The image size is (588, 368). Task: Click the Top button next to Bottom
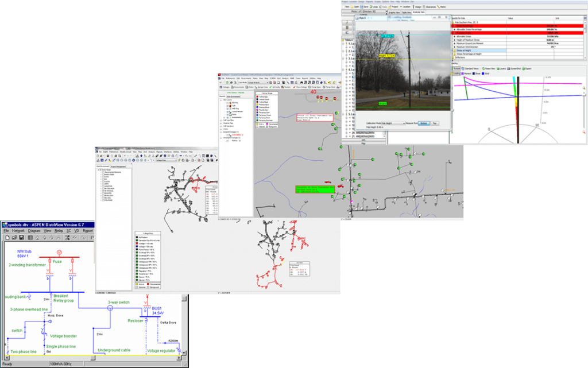(x=435, y=123)
